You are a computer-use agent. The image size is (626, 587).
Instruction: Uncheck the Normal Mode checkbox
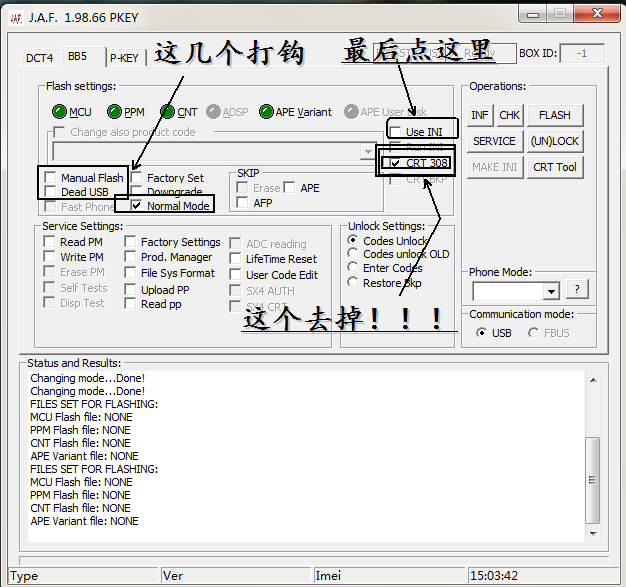137,205
